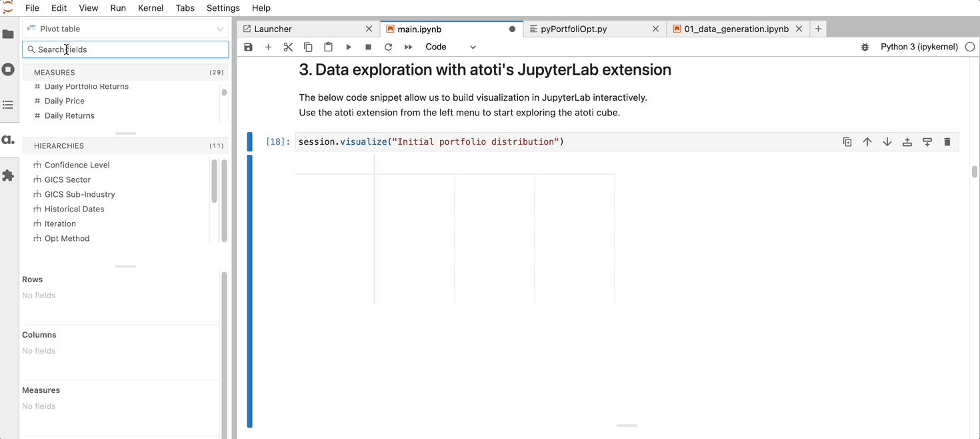This screenshot has width=980, height=439.
Task: Switch to the 01_data_generation.ipynb tab
Action: click(x=737, y=29)
